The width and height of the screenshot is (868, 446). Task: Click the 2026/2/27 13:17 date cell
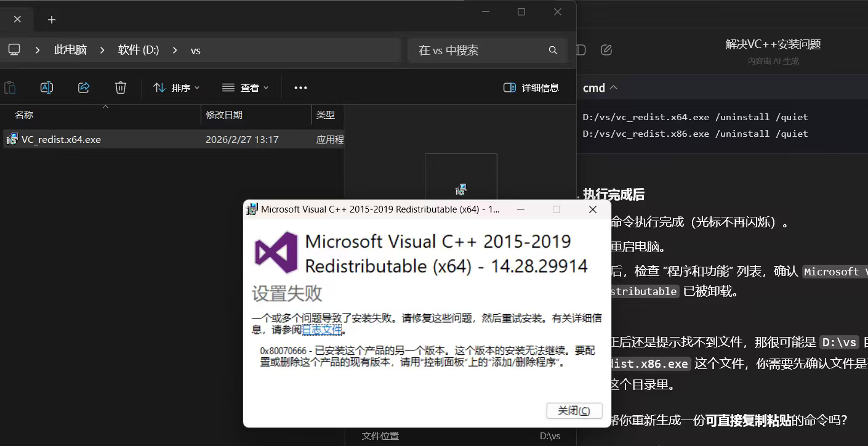tap(242, 139)
